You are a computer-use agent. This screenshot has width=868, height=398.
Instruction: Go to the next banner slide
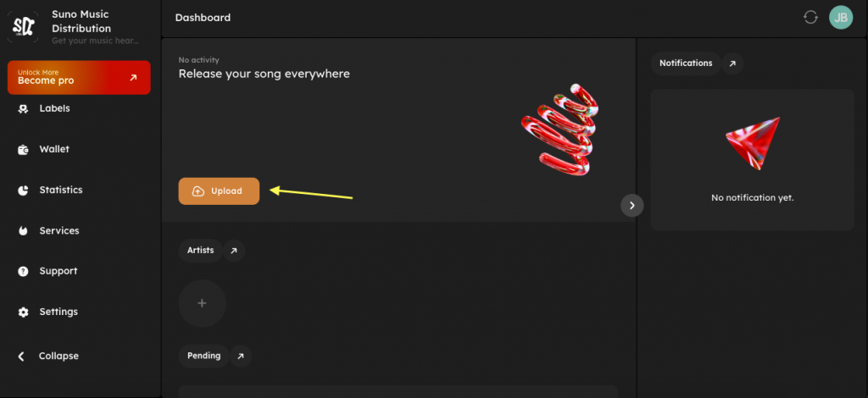[x=632, y=205]
